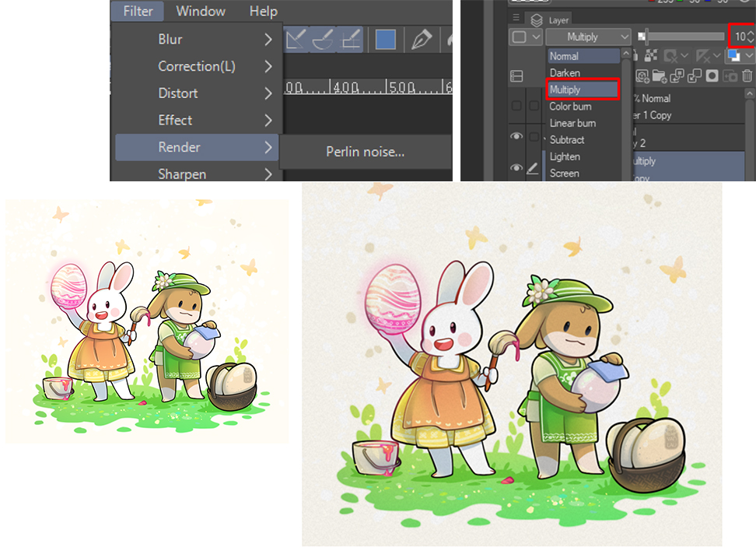The image size is (756, 558).
Task: Open the Window menu
Action: [201, 11]
